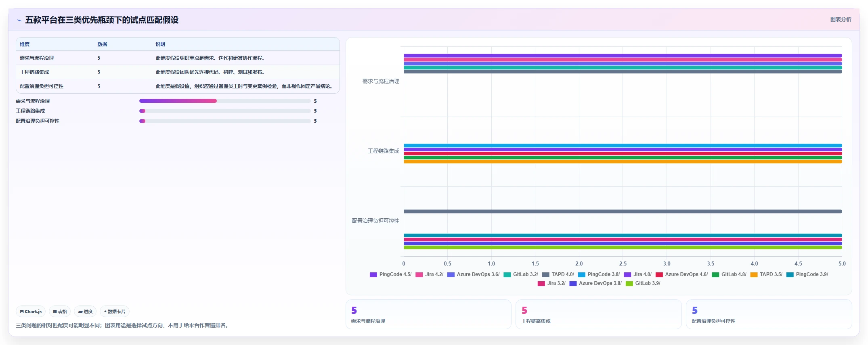Select the 维度 column header
This screenshot has width=868, height=345.
point(25,44)
